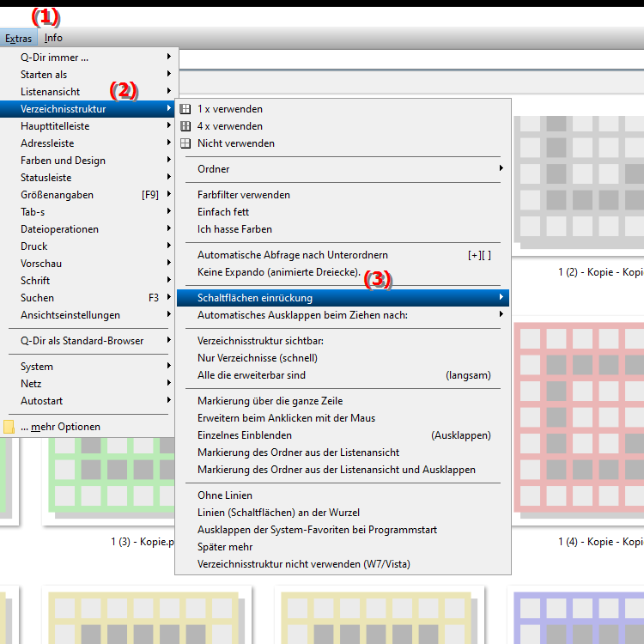Open the Adressleiste submenu
The height and width of the screenshot is (644, 644).
[x=88, y=143]
